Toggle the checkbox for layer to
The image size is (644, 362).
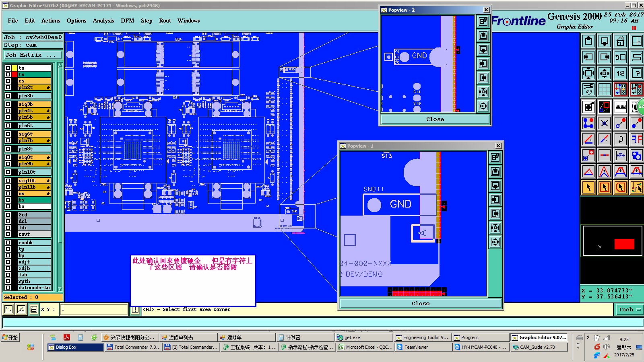pyautogui.click(x=8, y=68)
